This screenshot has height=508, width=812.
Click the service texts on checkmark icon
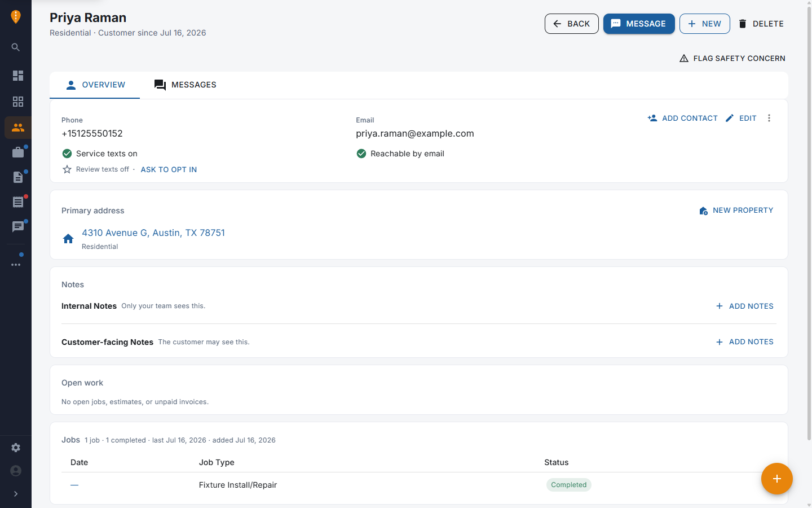click(x=67, y=154)
